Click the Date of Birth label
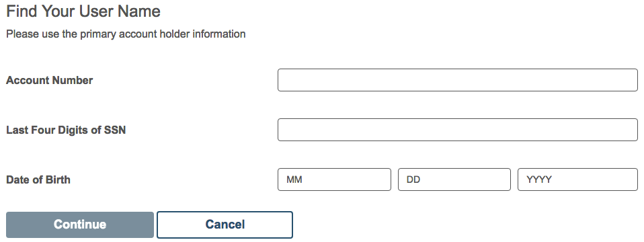This screenshot has height=242, width=644. 38,179
